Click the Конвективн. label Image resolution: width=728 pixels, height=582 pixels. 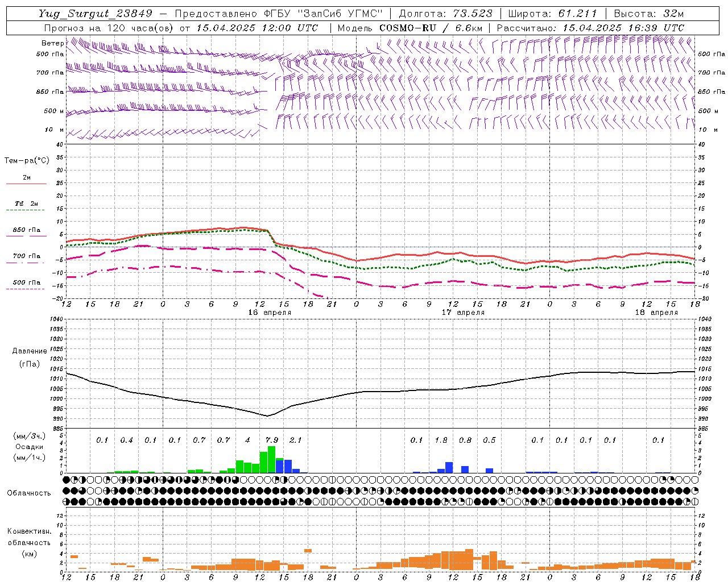point(29,531)
